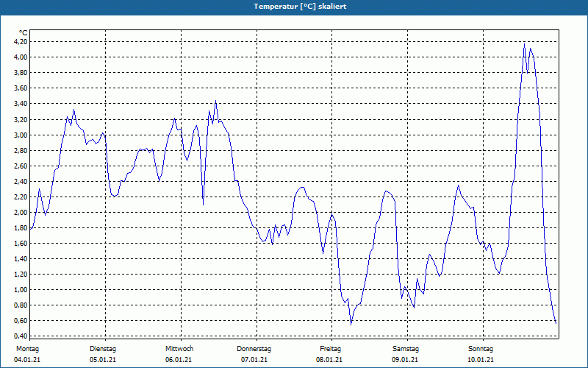Screen dimensions: 588x368
Task: Click the 3,20 y-axis value
Action: coord(21,119)
